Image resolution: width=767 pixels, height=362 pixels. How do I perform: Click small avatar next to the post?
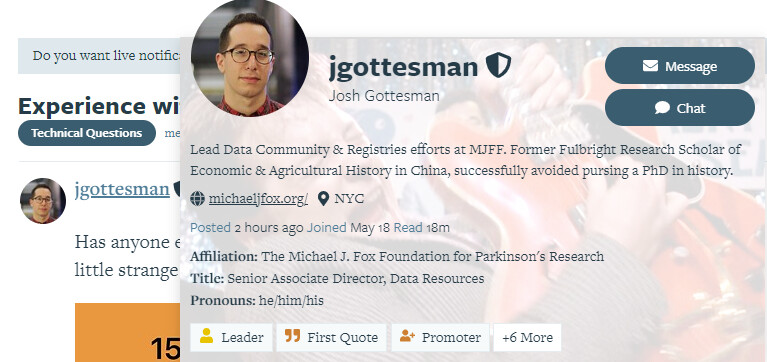[43, 201]
